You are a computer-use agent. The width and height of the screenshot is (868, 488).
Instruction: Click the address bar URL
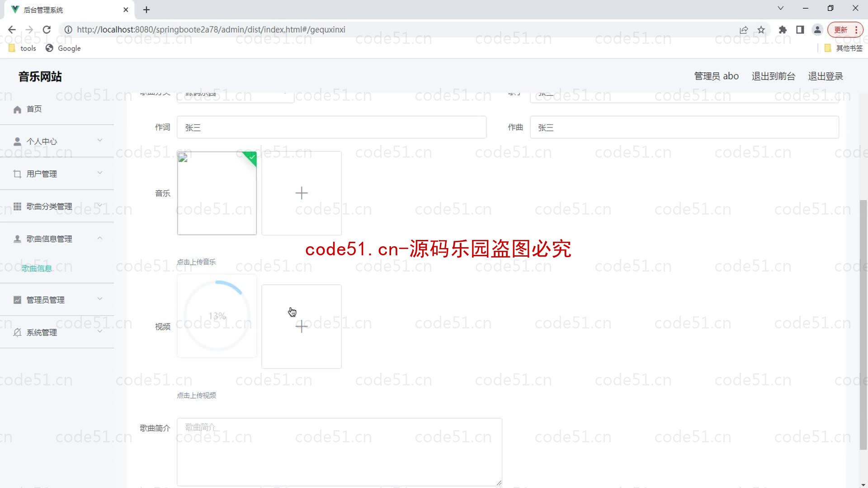(211, 30)
